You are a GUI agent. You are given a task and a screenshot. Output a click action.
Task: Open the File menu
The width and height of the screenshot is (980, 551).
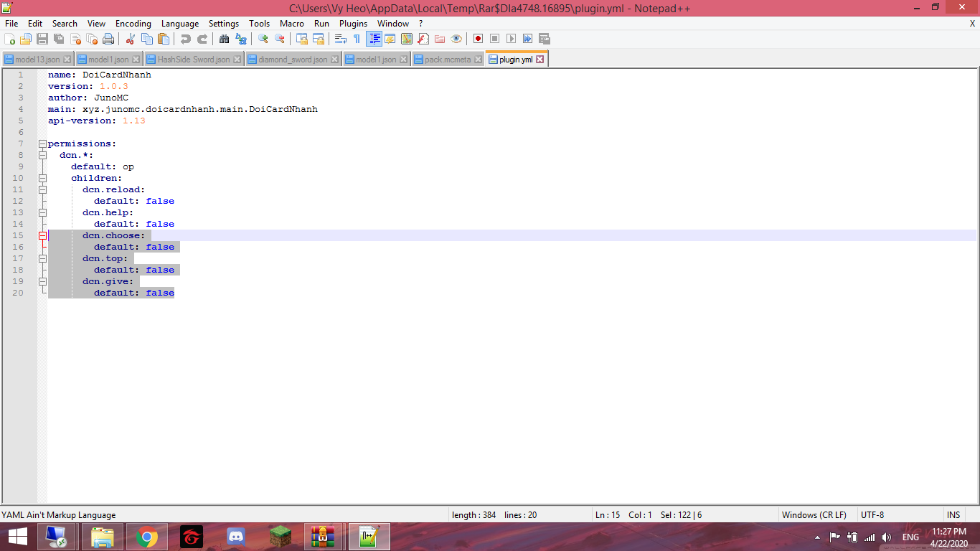point(11,24)
